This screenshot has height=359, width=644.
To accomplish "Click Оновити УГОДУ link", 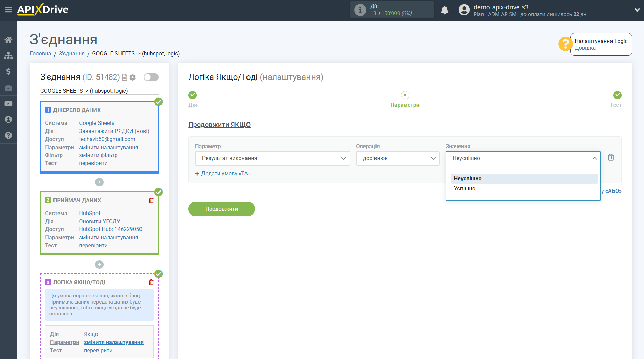I will point(100,221).
